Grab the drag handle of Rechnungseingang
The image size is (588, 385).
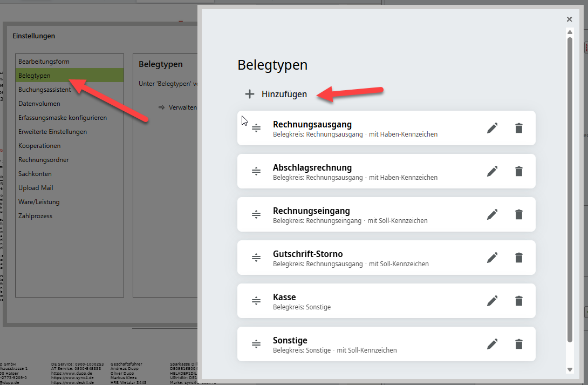[x=256, y=214]
